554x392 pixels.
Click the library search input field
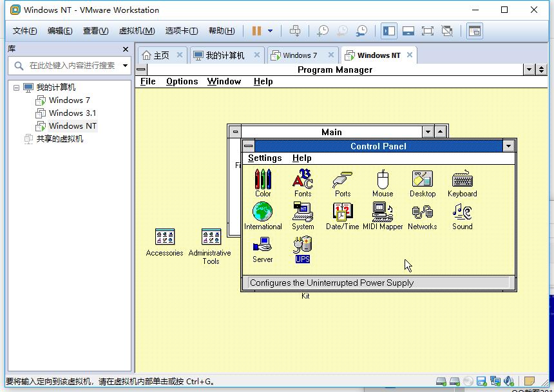[x=70, y=66]
